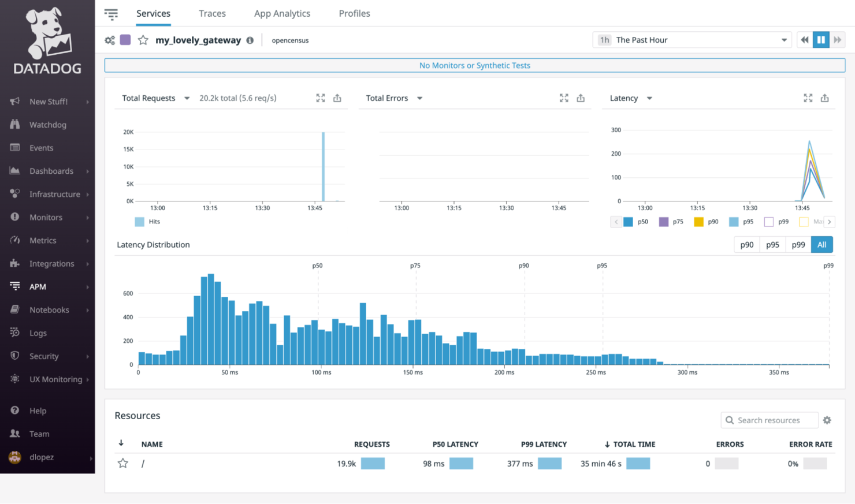
Task: Toggle the p50 latency series legend
Action: [x=637, y=221]
